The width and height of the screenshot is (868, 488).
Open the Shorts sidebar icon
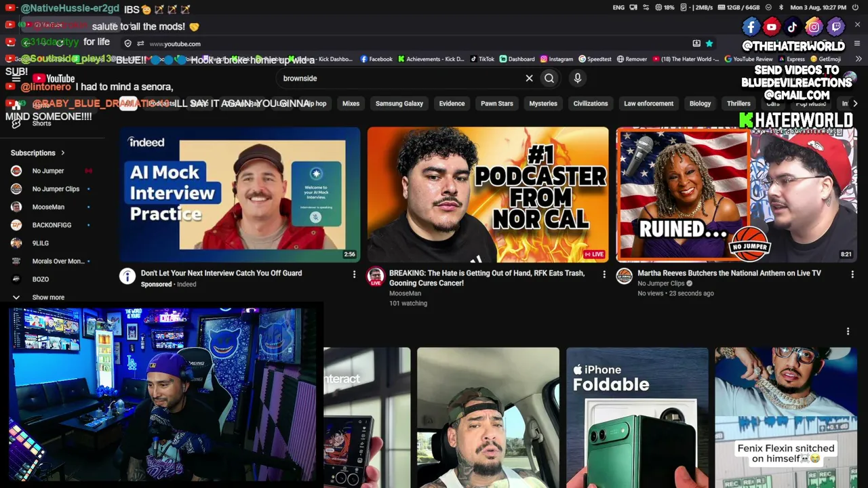pos(16,123)
